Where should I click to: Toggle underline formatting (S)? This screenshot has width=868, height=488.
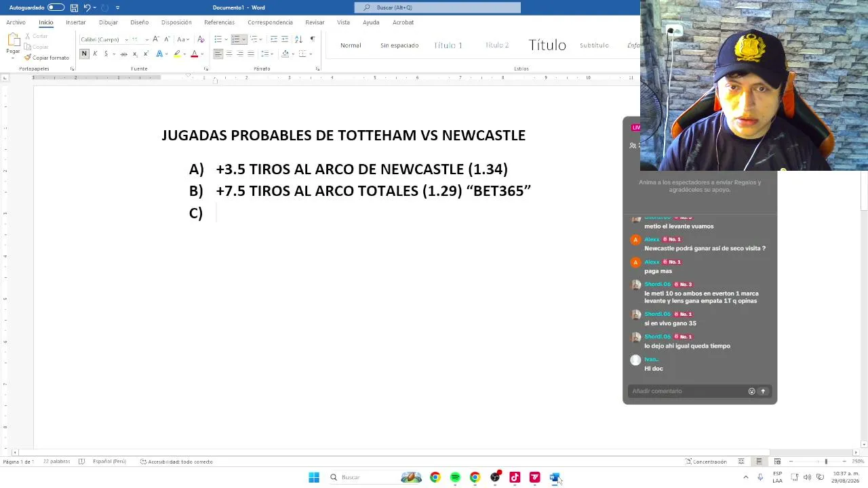pyautogui.click(x=106, y=54)
